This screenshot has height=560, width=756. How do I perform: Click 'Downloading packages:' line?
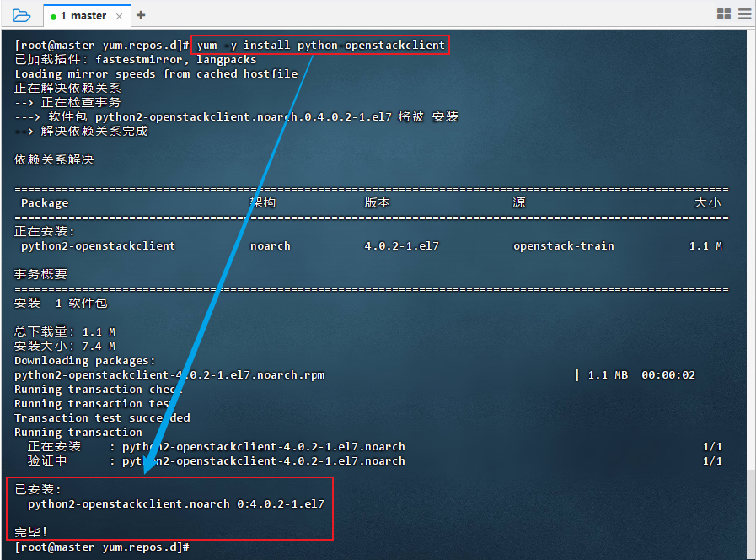[85, 361]
